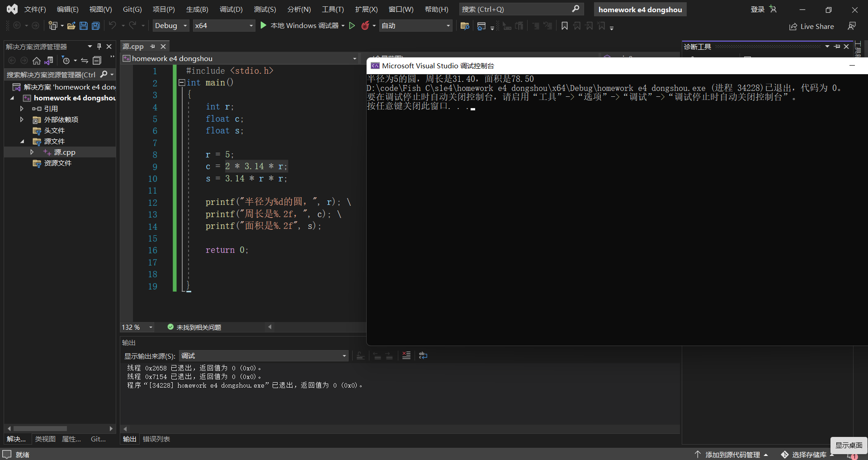Image resolution: width=868 pixels, height=460 pixels.
Task: Toggle pin status of the 源.cpp tab
Action: coord(153,47)
